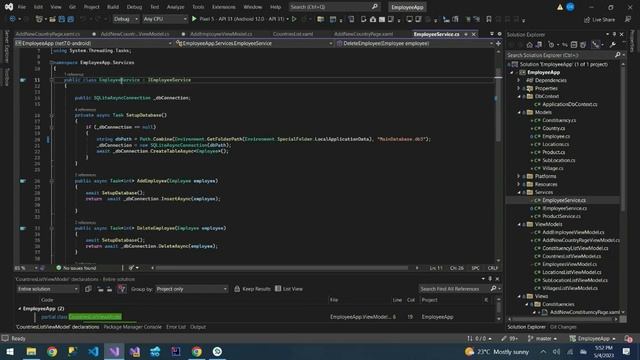Screen dimensions: 640x360
Task: Collapse the Models folder
Action: coord(519,112)
